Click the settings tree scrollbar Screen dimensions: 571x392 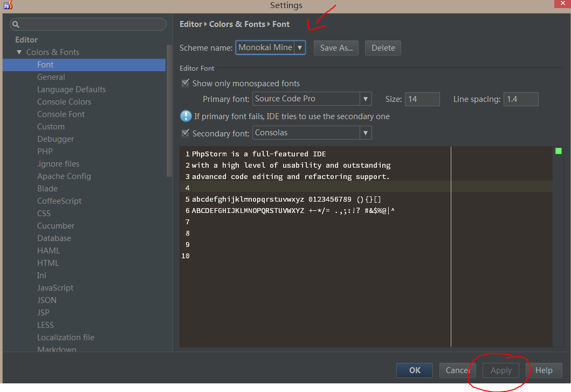point(169,111)
